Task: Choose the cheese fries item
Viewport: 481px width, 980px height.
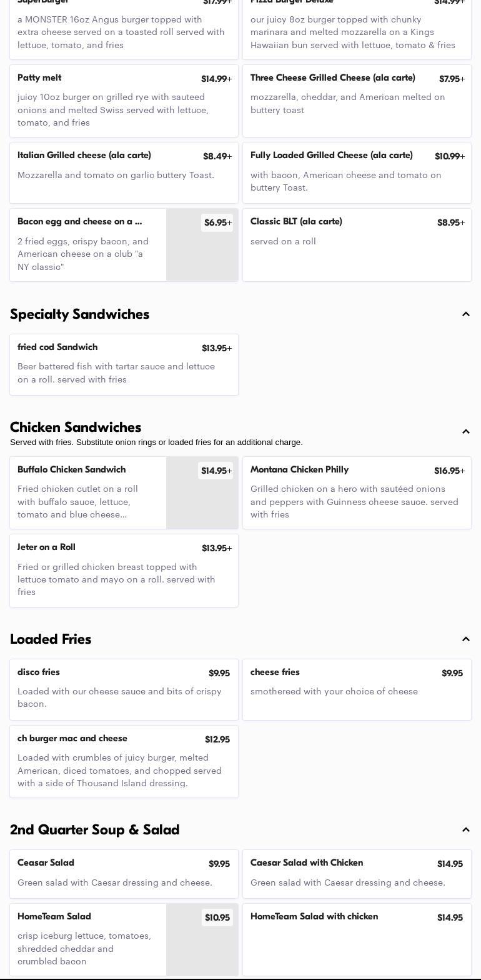Action: point(357,689)
